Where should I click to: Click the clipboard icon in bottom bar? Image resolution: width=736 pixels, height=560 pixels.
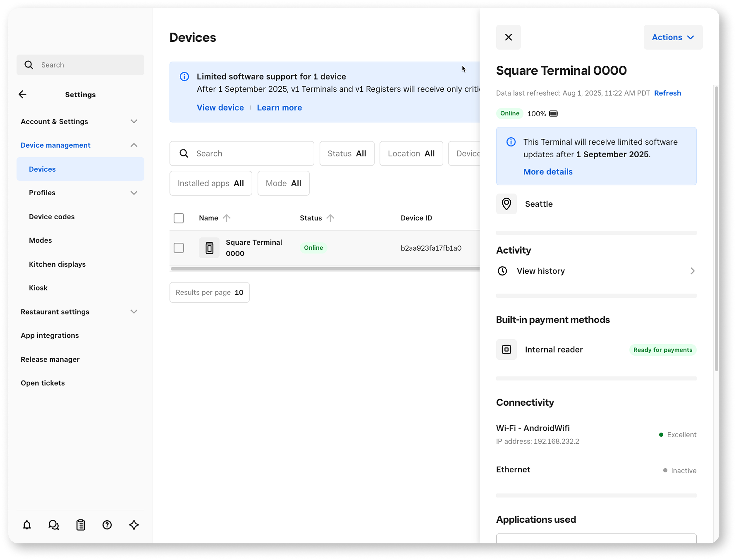pos(81,525)
